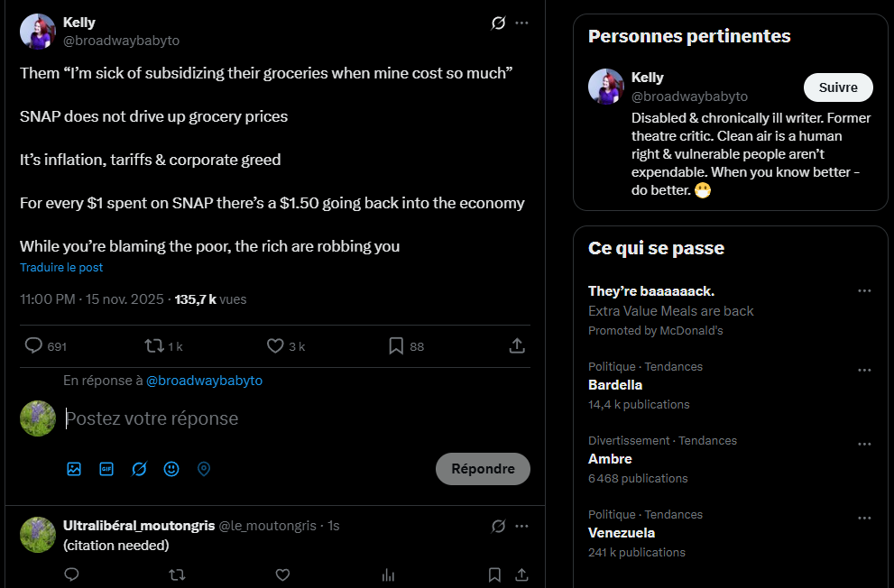Like the (citation needed) reply
Screen dimensions: 894x588
point(282,574)
